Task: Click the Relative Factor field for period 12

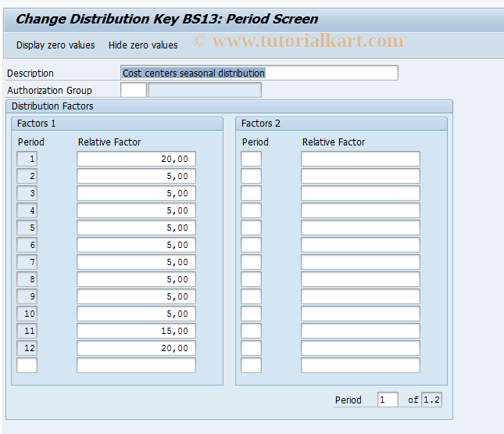Action: (x=136, y=348)
